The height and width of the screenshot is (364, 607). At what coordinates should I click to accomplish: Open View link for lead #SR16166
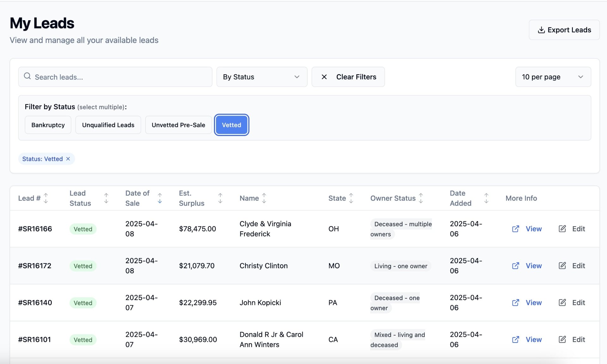tap(533, 229)
